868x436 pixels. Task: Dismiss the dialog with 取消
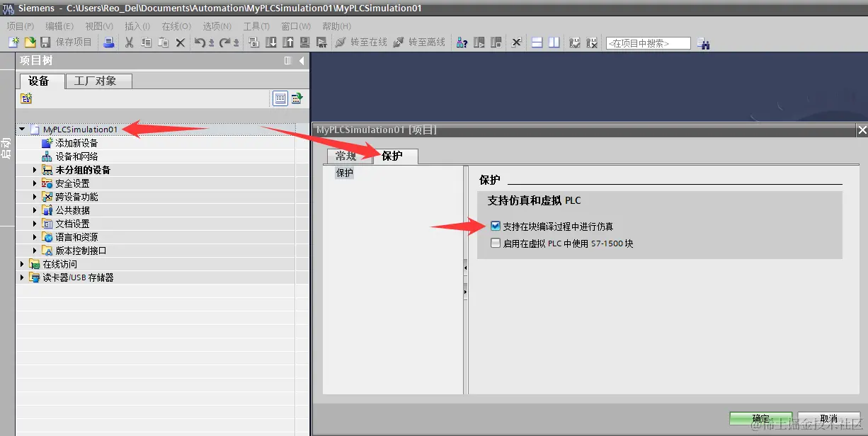(830, 418)
